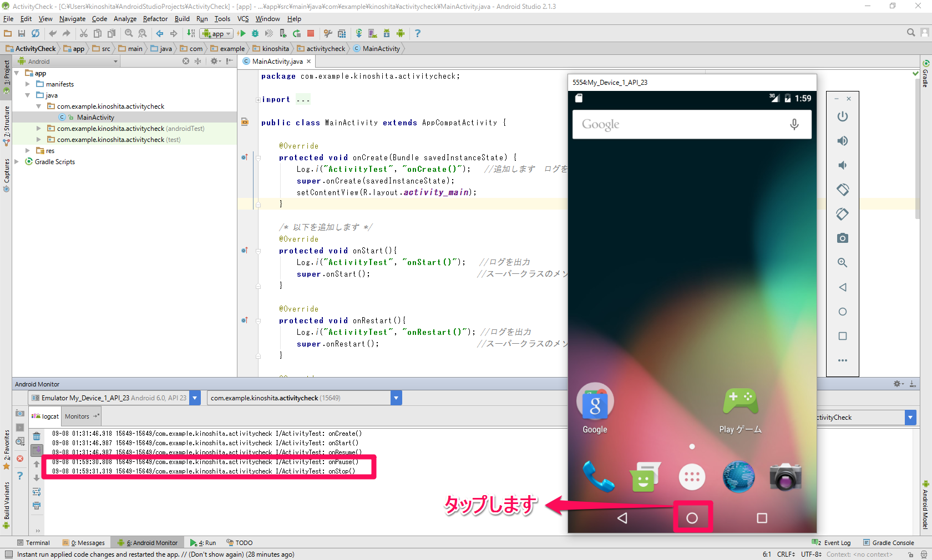Open AVD Manager from toolbar
Viewport: 932px width, 560px height.
click(x=372, y=33)
